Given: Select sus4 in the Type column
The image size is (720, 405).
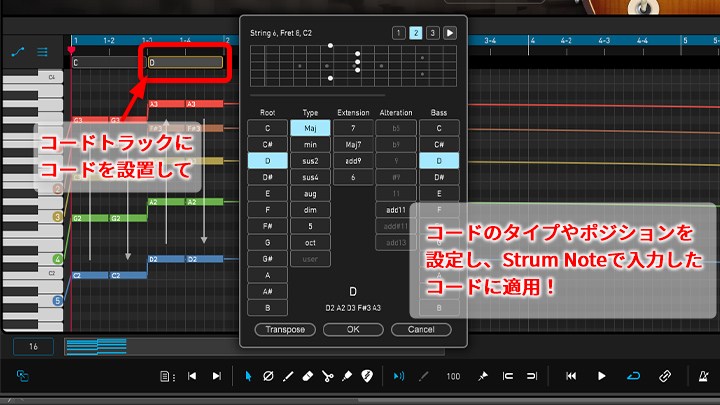Looking at the screenshot, I should [x=310, y=177].
